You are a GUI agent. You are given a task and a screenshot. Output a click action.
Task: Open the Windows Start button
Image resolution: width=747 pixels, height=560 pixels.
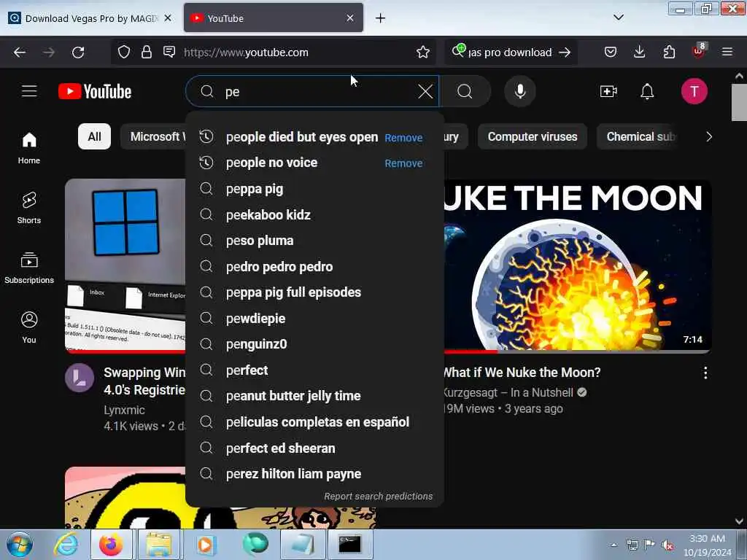(20, 544)
